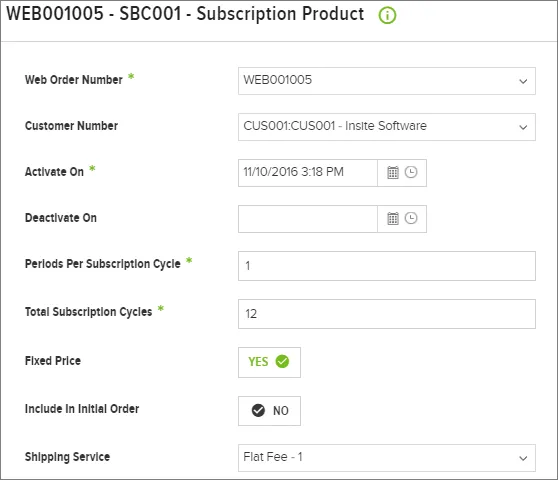Click the Total Subscription Cycles field
The image size is (558, 480).
click(387, 314)
